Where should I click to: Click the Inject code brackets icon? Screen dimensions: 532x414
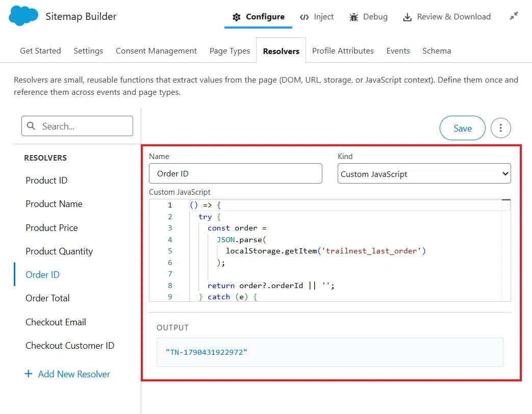click(305, 17)
